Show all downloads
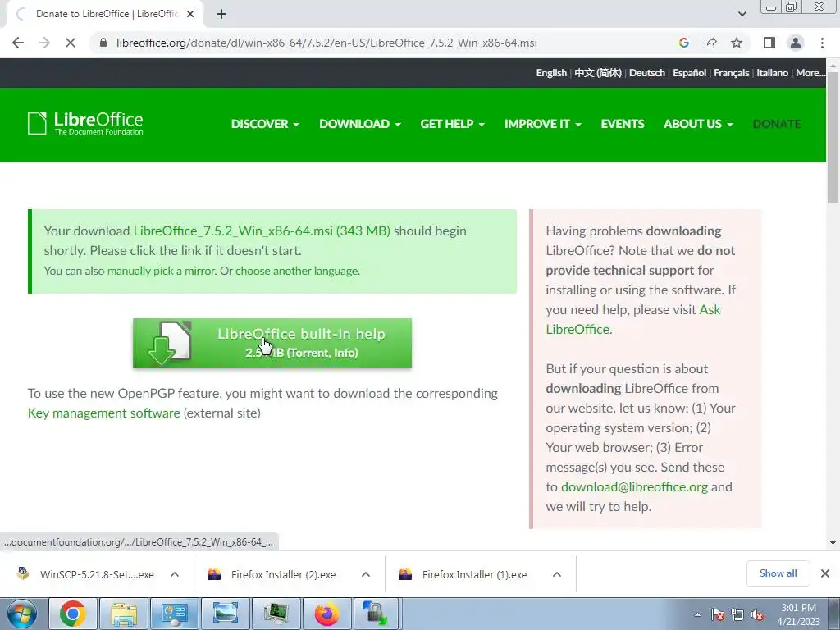 778,573
